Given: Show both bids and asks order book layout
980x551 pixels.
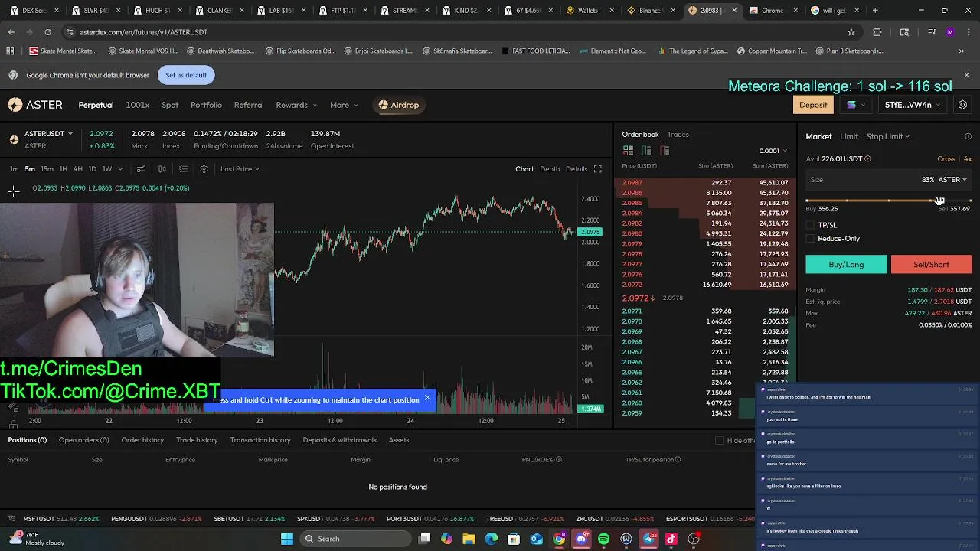Looking at the screenshot, I should 628,151.
